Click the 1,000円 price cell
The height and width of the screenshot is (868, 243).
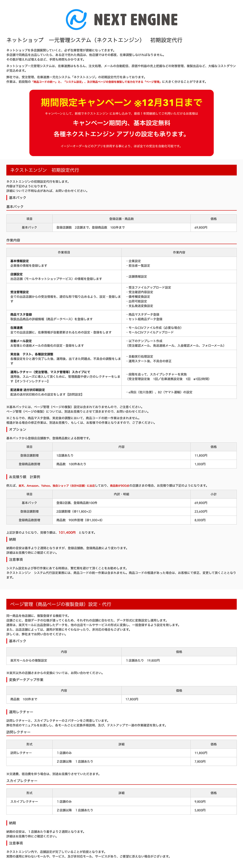click(x=214, y=464)
